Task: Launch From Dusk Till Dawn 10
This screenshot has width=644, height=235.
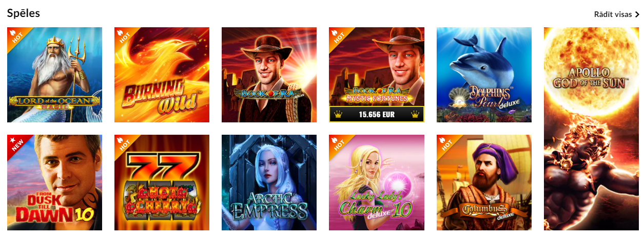Action: pos(54,183)
